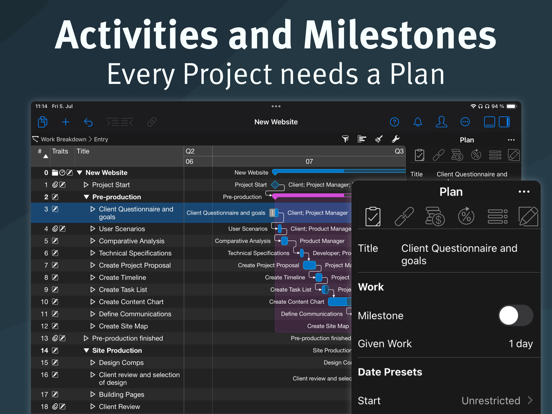The image size is (552, 414).
Task: Open the style brush icon
Action: point(379,139)
